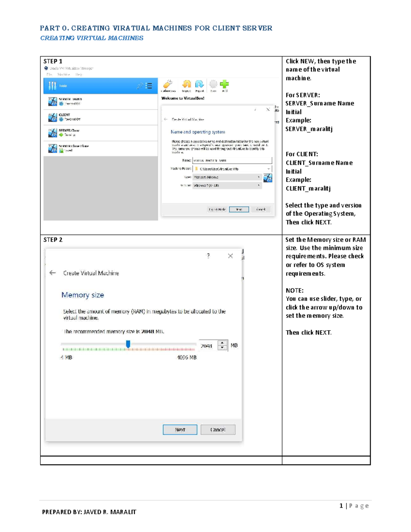Open the Version dropdown showing Windows 7
The width and height of the screenshot is (411, 532).
click(x=225, y=185)
